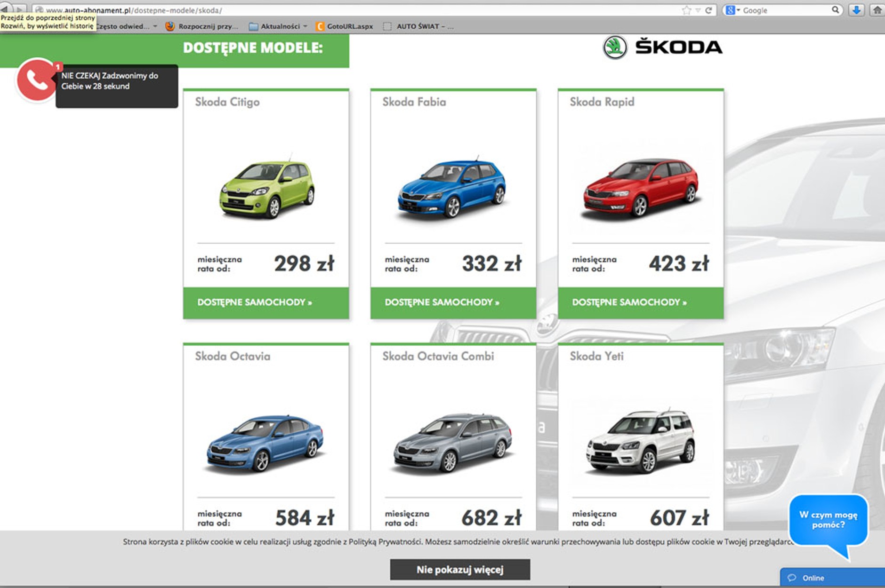Viewport: 885px width, 588px height.
Task: Open the Rozpocznij przy... Firefox bookmark
Action: (x=202, y=26)
